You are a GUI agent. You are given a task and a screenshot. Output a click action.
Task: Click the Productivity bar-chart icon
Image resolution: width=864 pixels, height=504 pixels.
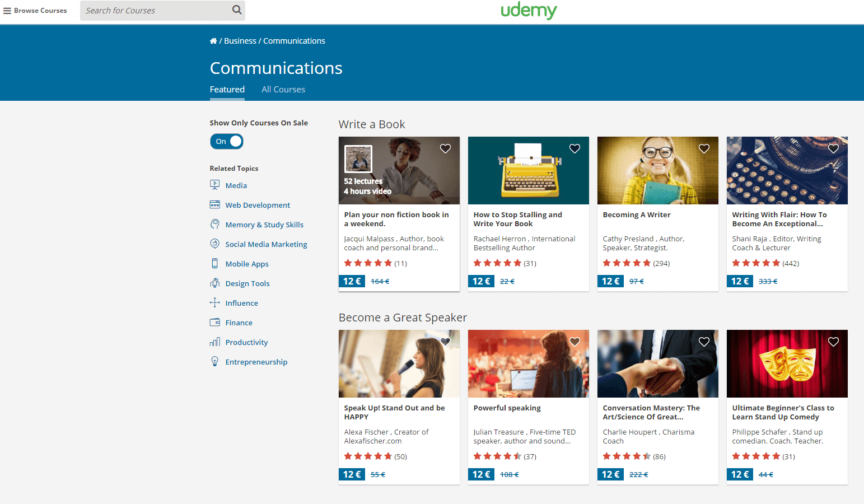coord(216,342)
